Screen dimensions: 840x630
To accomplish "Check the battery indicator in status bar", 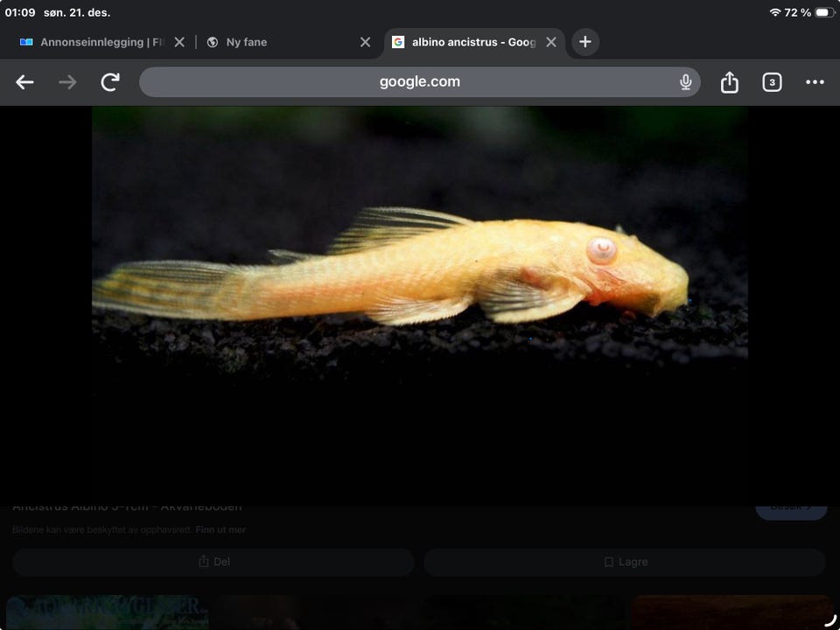I will coord(826,12).
